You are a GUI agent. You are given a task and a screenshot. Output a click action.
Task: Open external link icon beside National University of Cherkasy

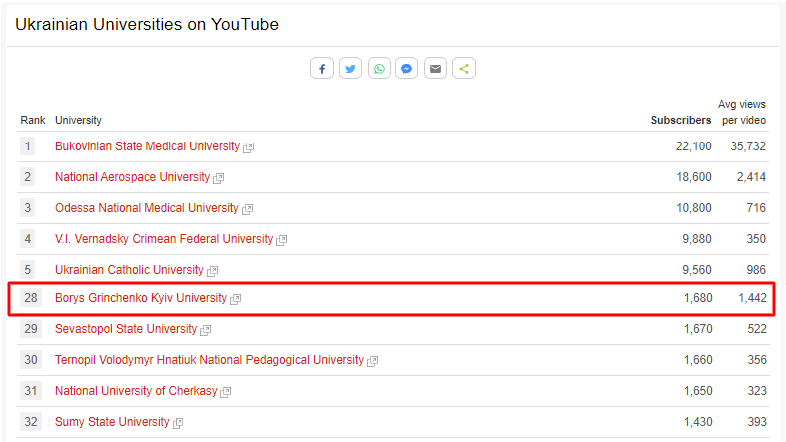click(226, 392)
